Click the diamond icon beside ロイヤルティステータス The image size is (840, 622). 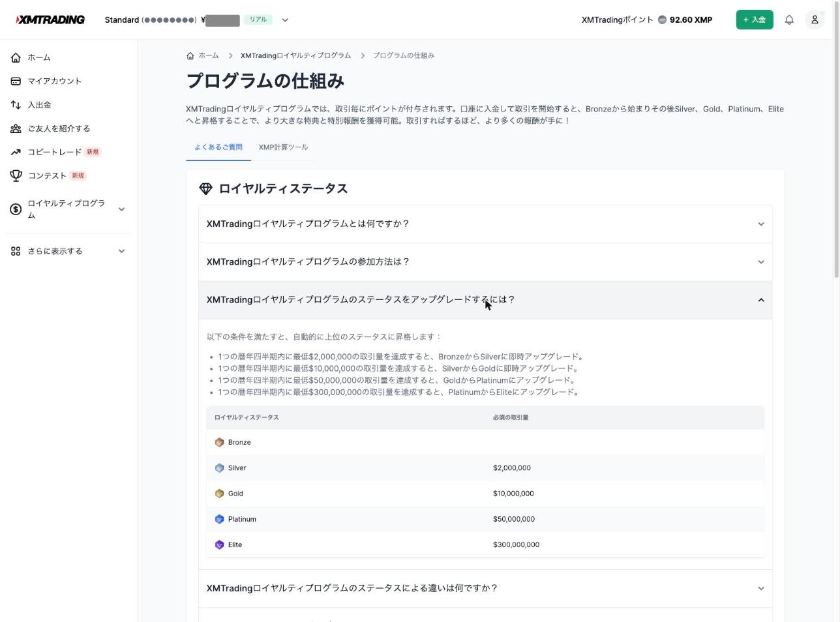point(205,188)
